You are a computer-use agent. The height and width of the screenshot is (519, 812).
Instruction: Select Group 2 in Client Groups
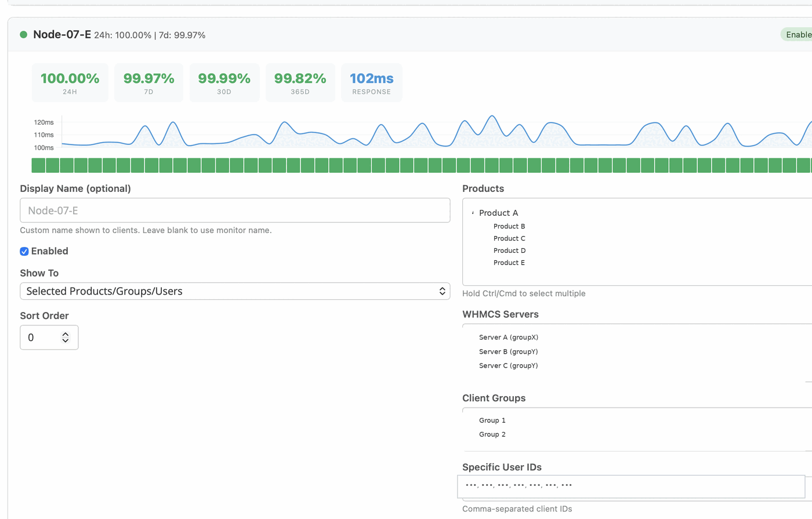(492, 434)
